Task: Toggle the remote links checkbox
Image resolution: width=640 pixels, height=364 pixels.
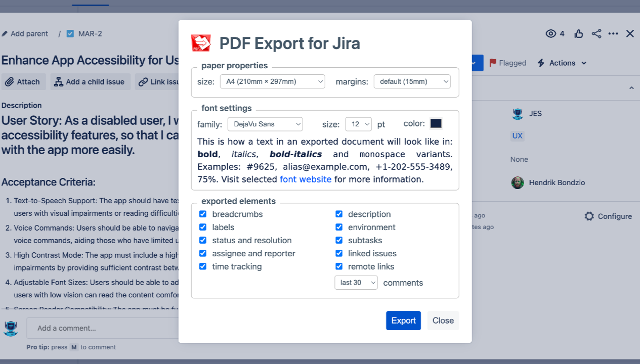Action: 339,267
